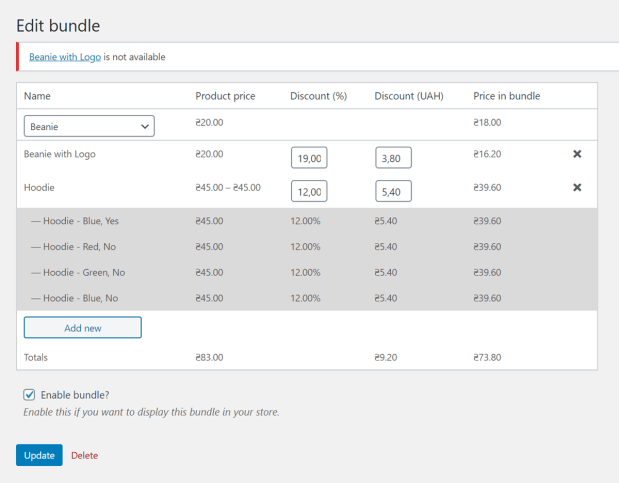Click the Delete bundle link
The width and height of the screenshot is (619, 483).
point(84,456)
